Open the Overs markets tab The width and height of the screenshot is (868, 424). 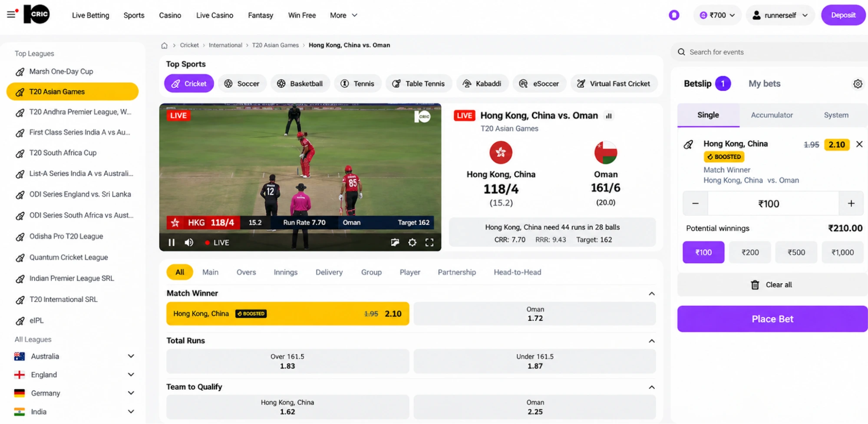246,272
